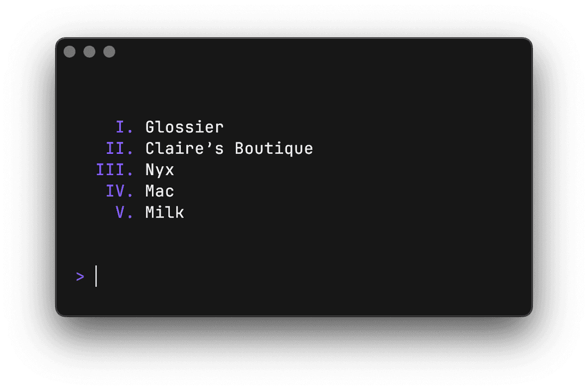Click the final letter k in Milk
Screen dimensions: 588x390
[x=180, y=212]
